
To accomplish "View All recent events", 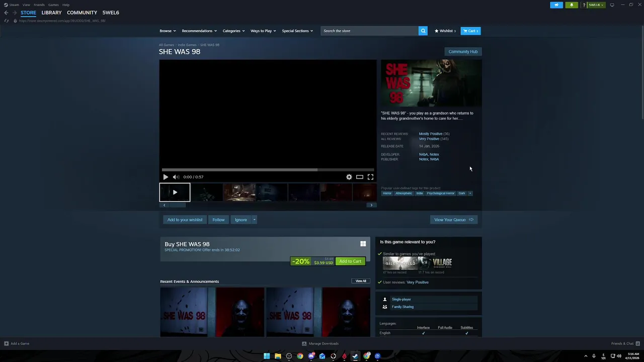I will 361,281.
